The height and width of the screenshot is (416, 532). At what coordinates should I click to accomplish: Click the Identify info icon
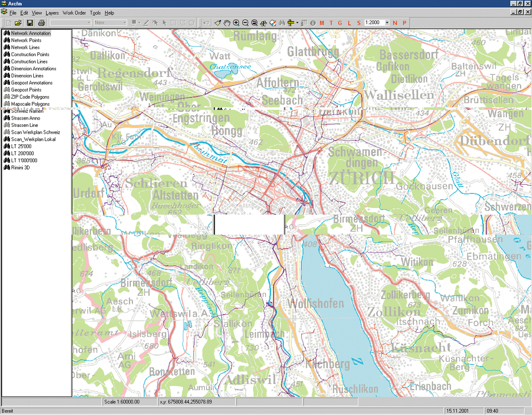click(x=313, y=23)
